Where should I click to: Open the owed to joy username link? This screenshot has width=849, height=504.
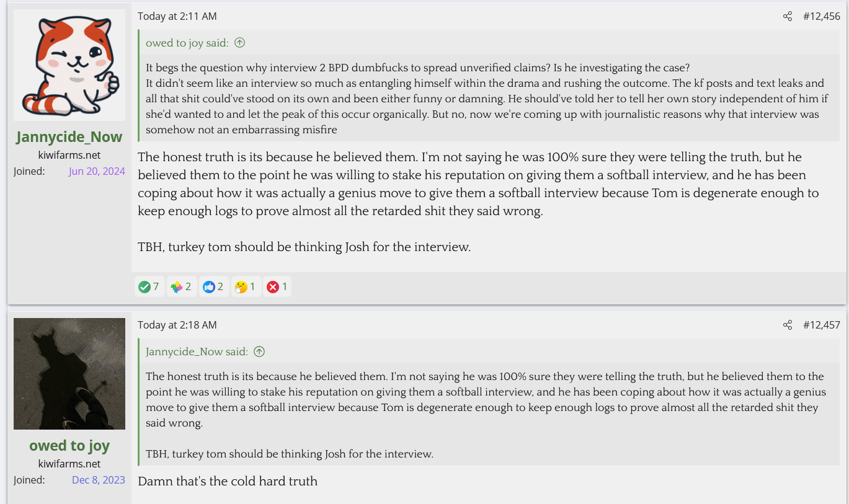click(x=69, y=446)
